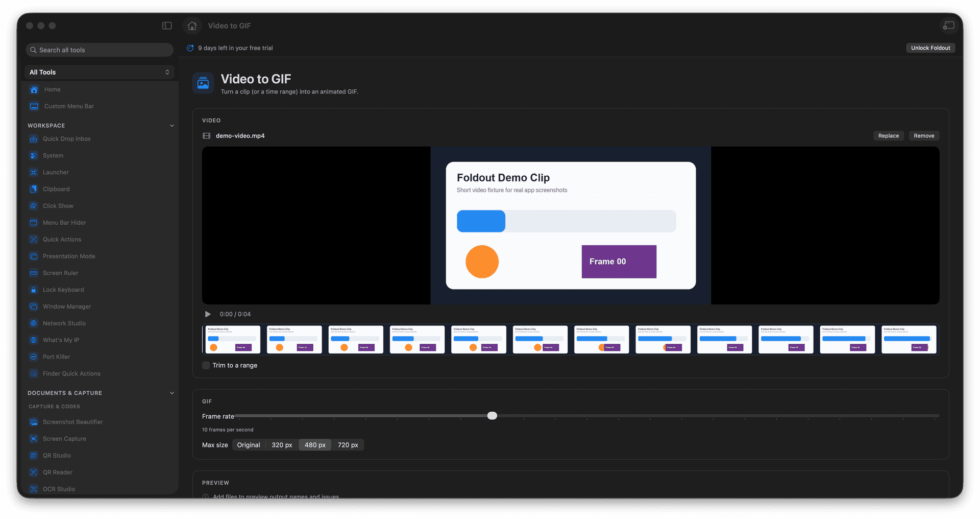Click the Remove video button
Image resolution: width=980 pixels, height=519 pixels.
click(x=924, y=136)
